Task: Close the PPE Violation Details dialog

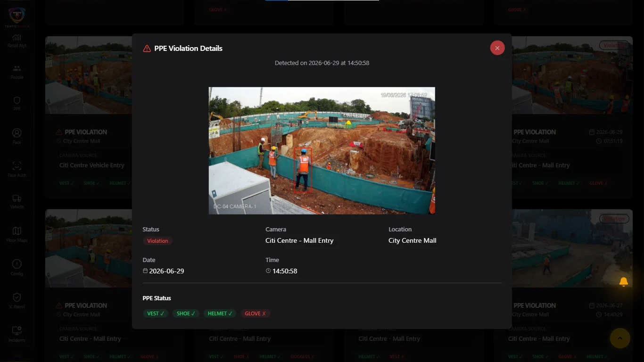Action: [x=497, y=48]
